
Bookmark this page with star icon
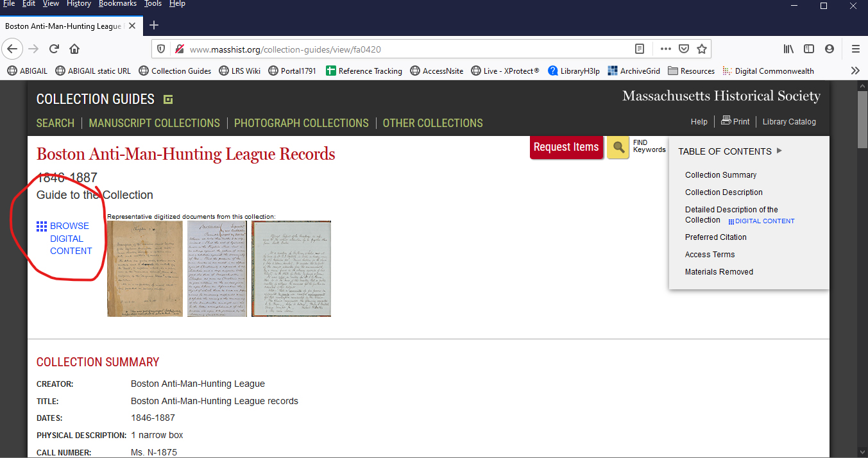(x=702, y=49)
